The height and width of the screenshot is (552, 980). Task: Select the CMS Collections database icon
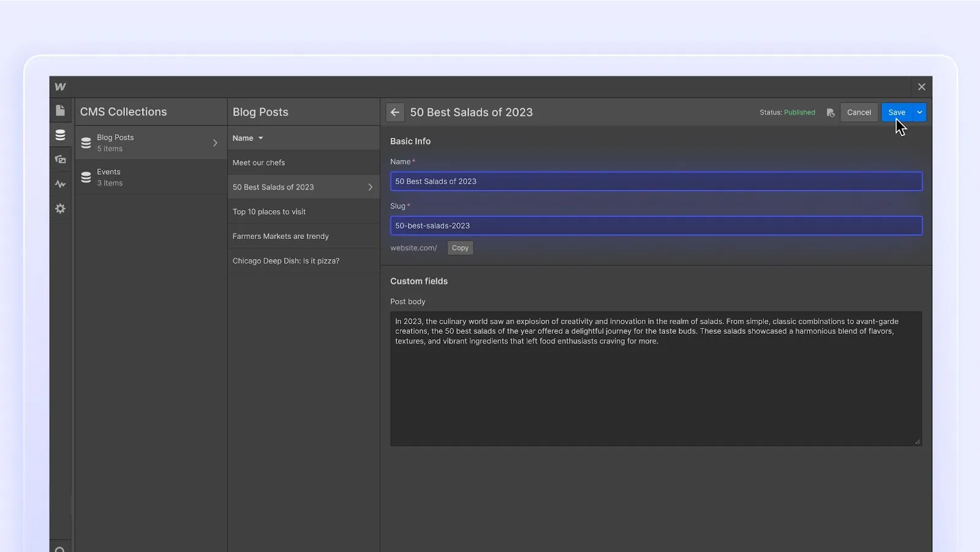point(59,135)
